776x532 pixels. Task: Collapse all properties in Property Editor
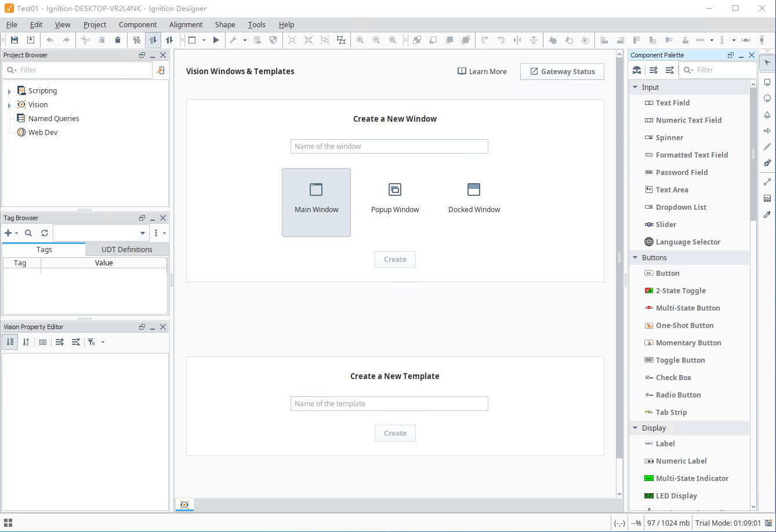pyautogui.click(x=75, y=342)
